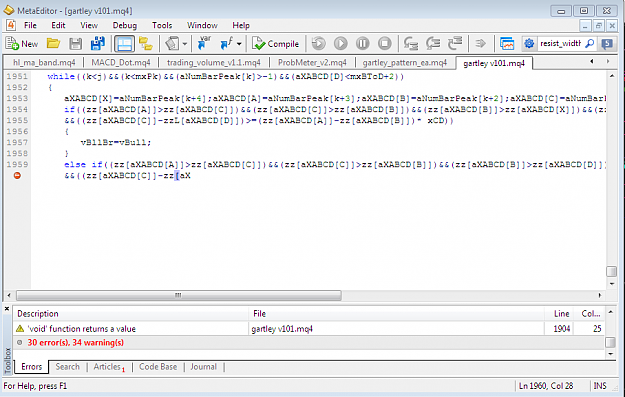Click the Step Over icon
625x397 pixels.
(x=432, y=44)
